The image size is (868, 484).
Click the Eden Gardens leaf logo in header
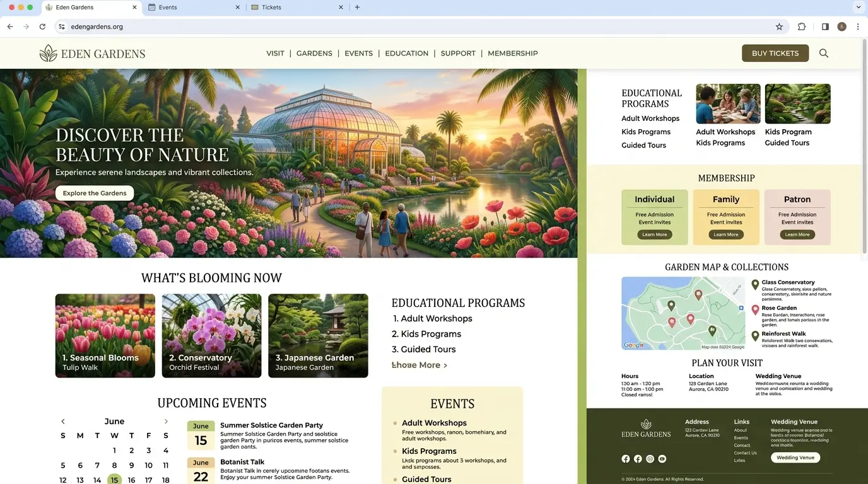pos(48,54)
